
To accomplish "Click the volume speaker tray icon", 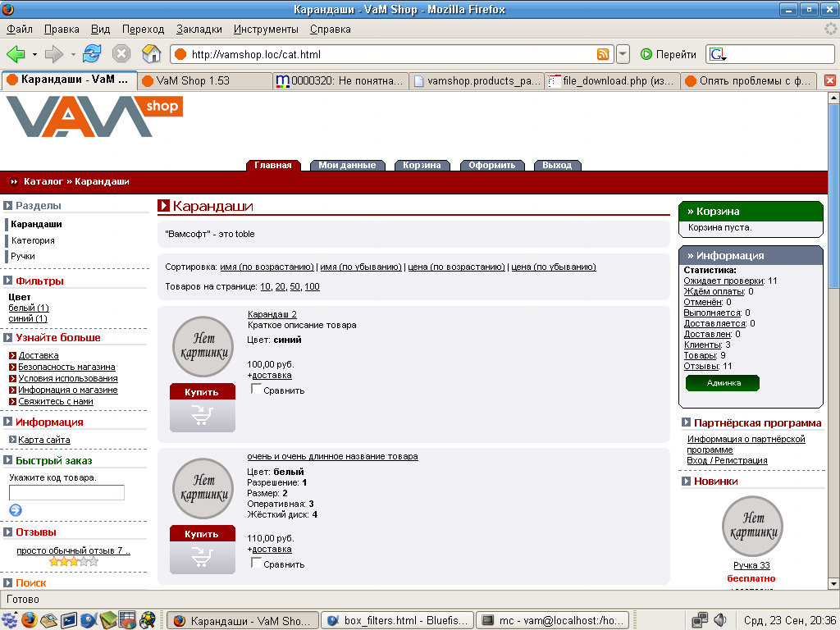I will click(720, 620).
